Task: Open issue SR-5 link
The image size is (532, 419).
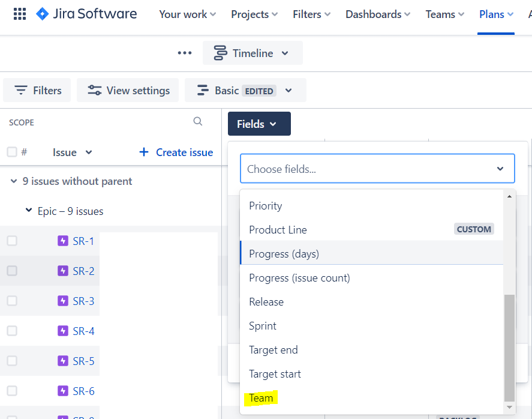Action: [83, 361]
